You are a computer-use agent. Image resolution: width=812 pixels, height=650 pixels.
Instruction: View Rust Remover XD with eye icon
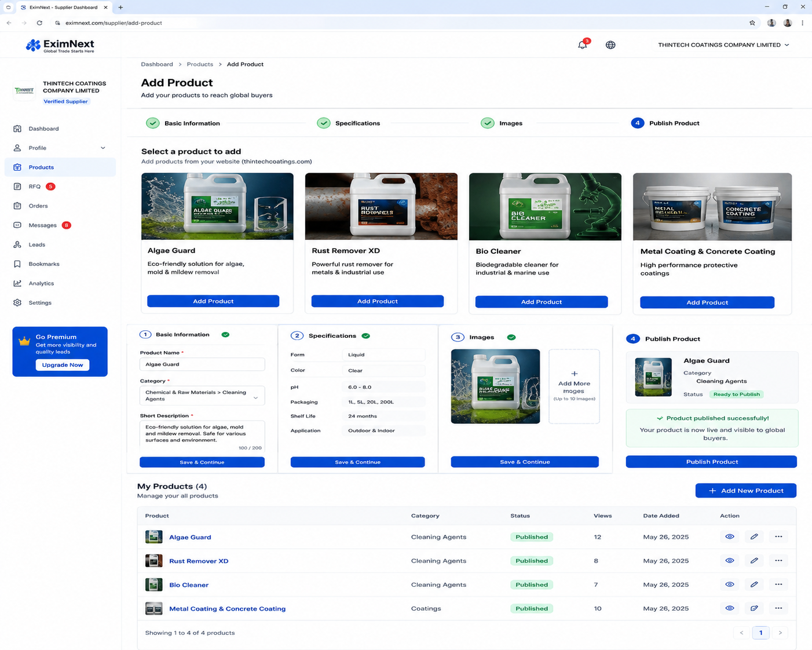click(x=730, y=560)
